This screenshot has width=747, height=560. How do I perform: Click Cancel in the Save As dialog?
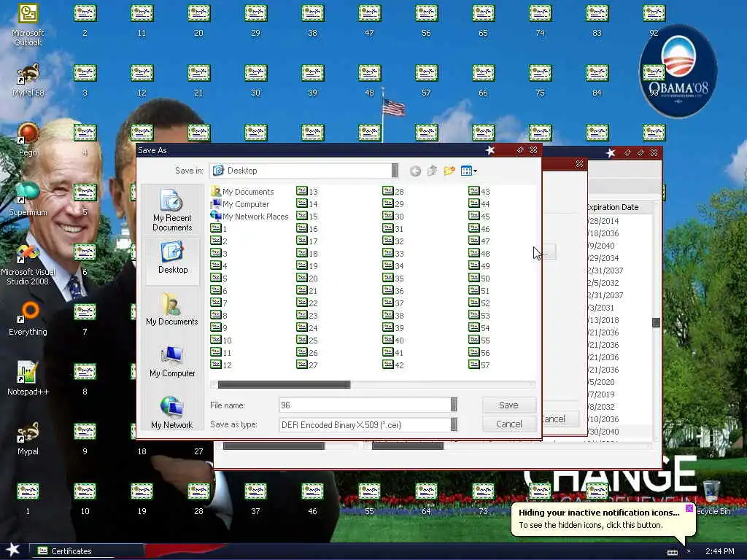point(508,424)
